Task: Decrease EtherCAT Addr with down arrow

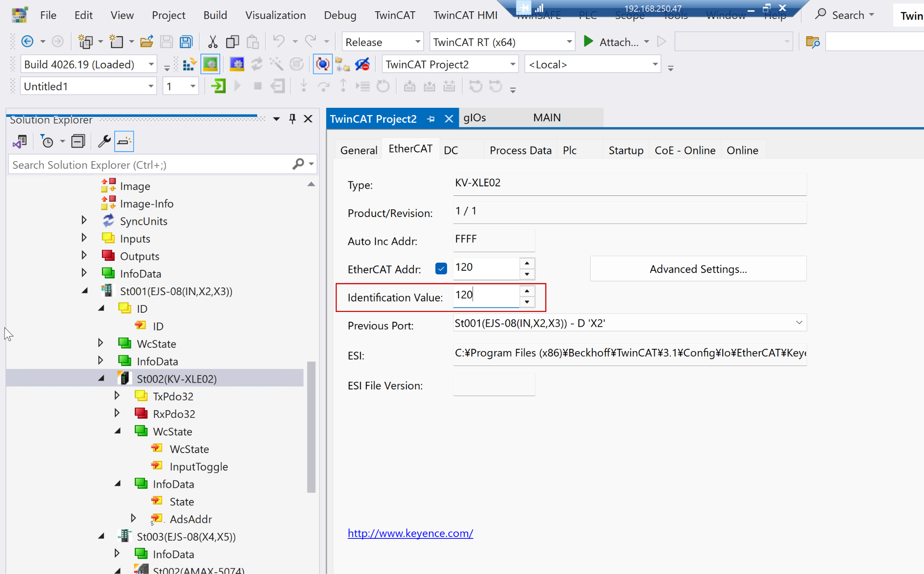Action: click(x=527, y=274)
